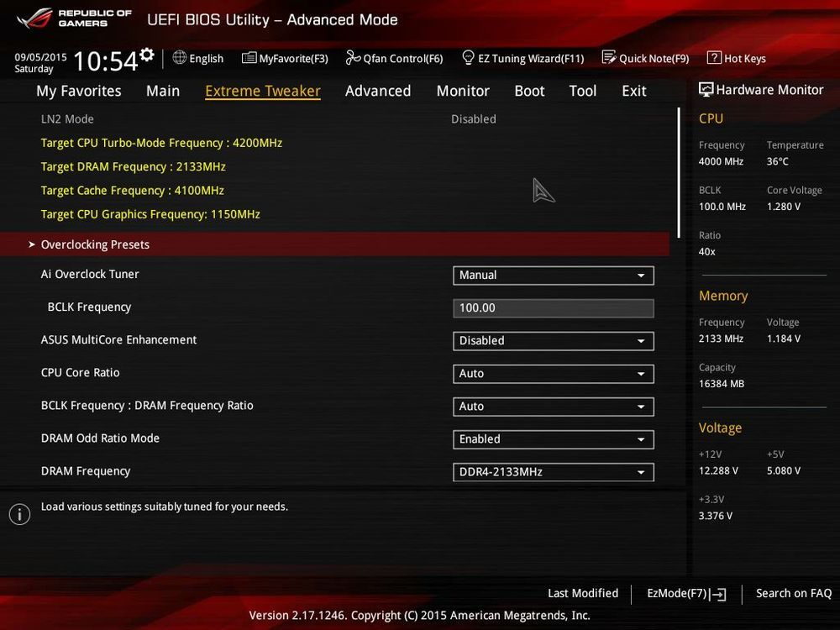Image resolution: width=840 pixels, height=630 pixels.
Task: Click the +5V 5.080 V reading
Action: click(x=783, y=470)
